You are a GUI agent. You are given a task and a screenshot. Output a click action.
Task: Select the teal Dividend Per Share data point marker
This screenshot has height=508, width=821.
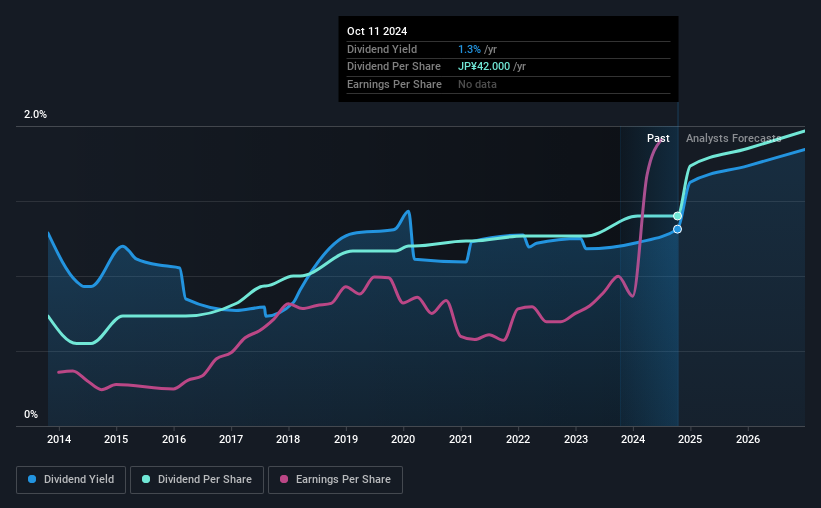678,216
